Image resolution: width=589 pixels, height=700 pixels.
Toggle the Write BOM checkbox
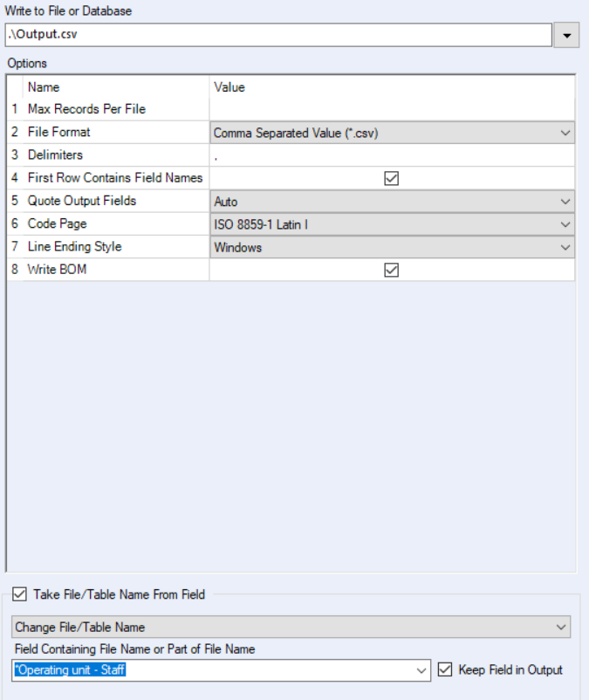click(392, 270)
